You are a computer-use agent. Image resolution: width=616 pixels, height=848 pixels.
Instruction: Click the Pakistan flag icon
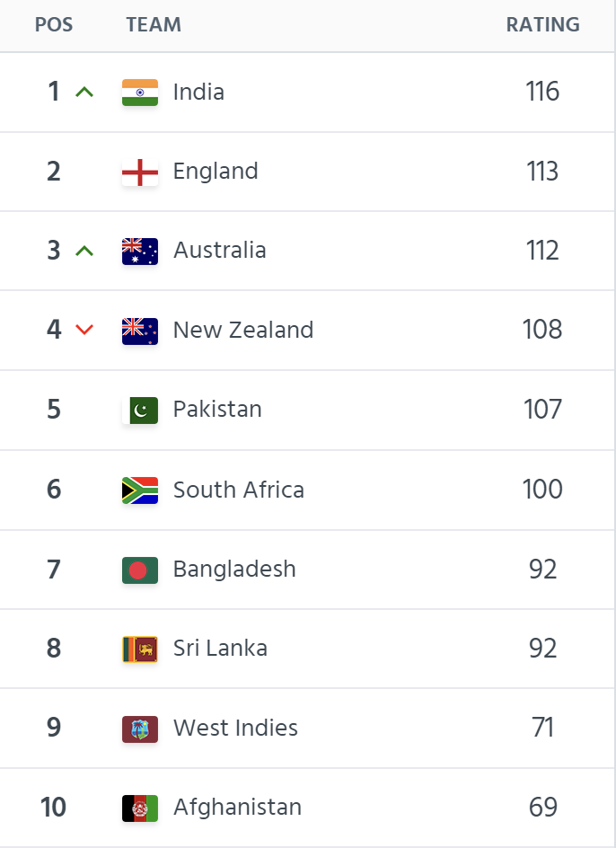click(x=140, y=411)
